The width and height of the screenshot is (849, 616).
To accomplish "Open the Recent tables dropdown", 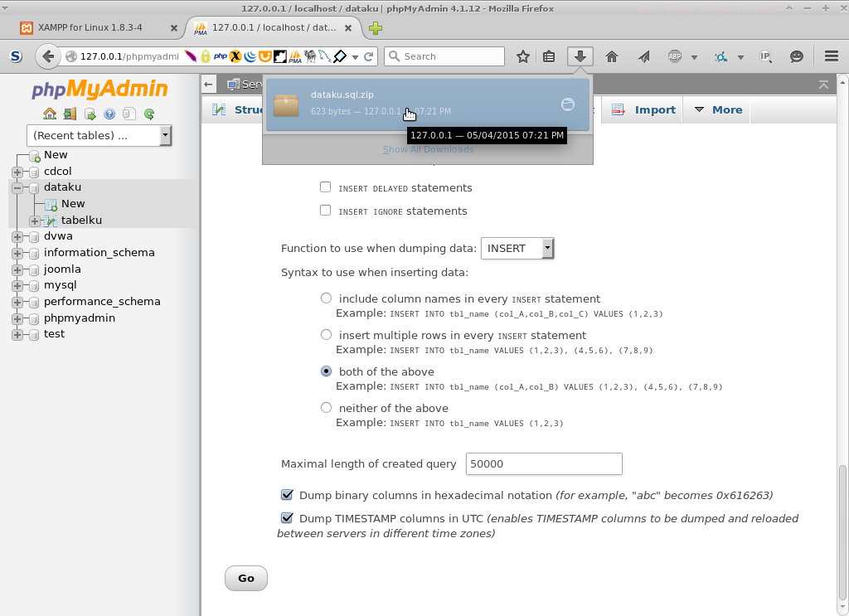I will pos(99,135).
